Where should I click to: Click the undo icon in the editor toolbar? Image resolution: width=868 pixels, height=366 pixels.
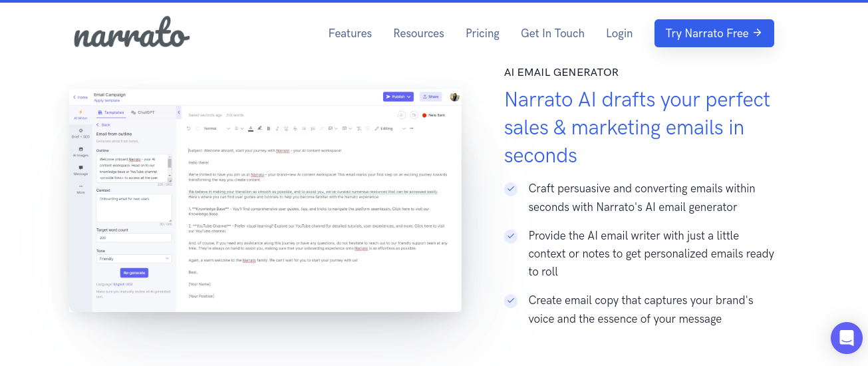[188, 128]
